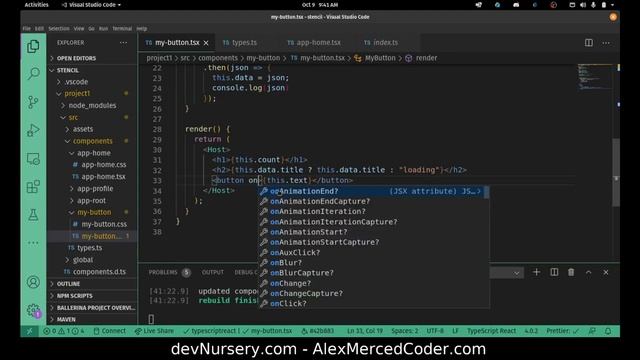The height and width of the screenshot is (360, 640).
Task: Open the Terminal menu
Action: coord(122,29)
